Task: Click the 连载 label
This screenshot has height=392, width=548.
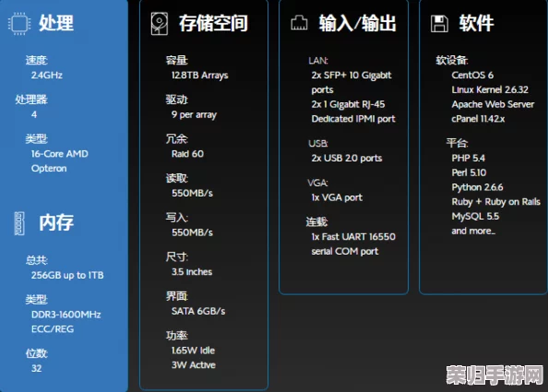Action: (x=317, y=222)
